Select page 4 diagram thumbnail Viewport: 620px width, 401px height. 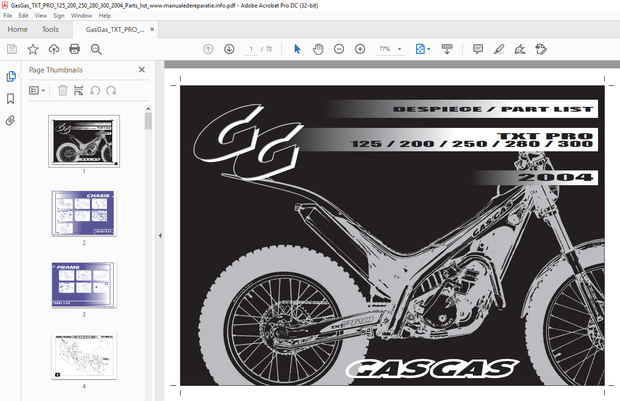(84, 356)
